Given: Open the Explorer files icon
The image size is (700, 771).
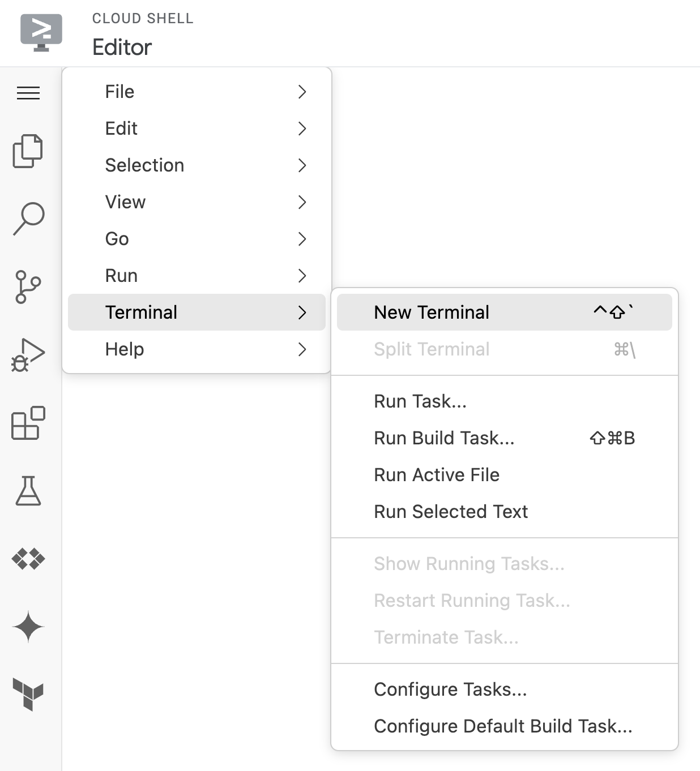Looking at the screenshot, I should [28, 151].
